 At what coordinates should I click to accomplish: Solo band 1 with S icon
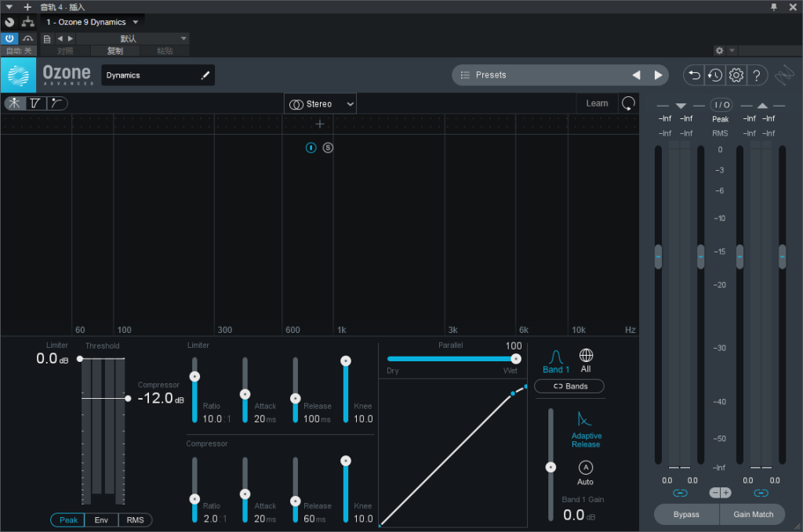click(x=328, y=148)
